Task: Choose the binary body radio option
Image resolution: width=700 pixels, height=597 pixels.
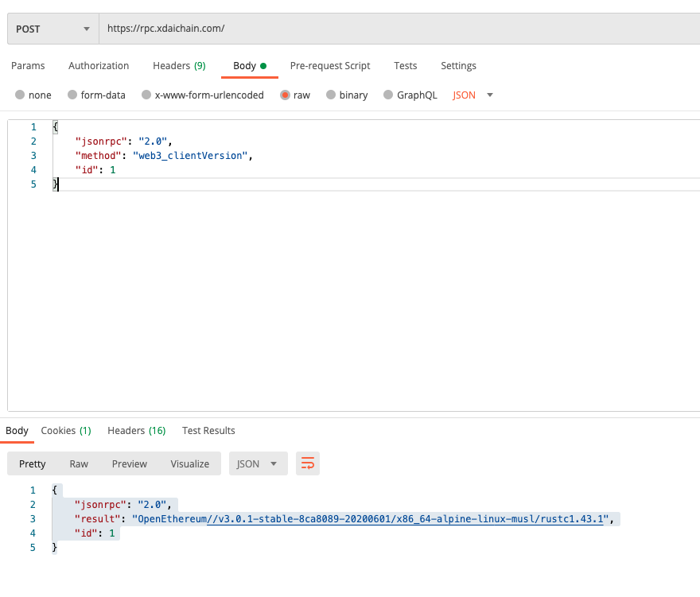Action: pyautogui.click(x=331, y=95)
